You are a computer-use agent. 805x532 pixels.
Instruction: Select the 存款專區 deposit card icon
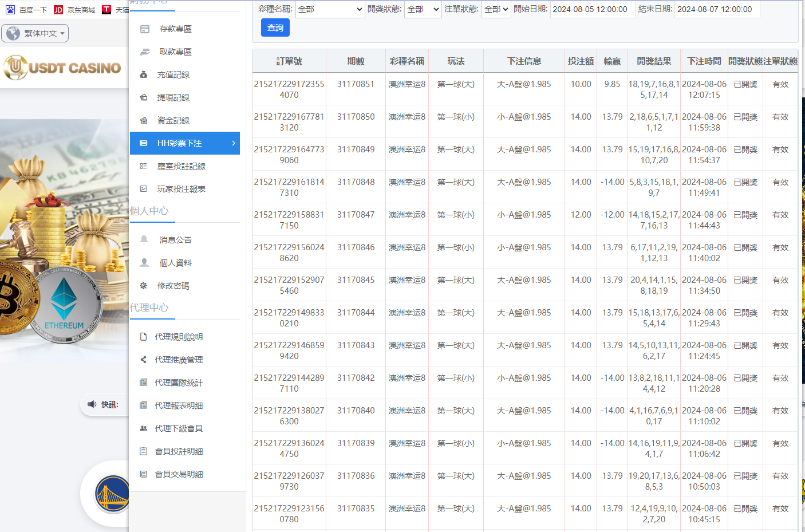click(x=145, y=28)
